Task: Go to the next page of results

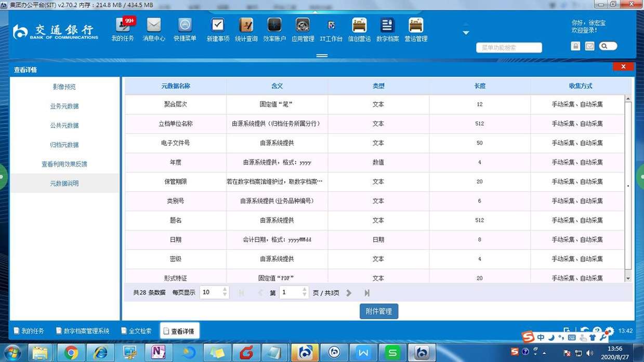Action: 349,293
